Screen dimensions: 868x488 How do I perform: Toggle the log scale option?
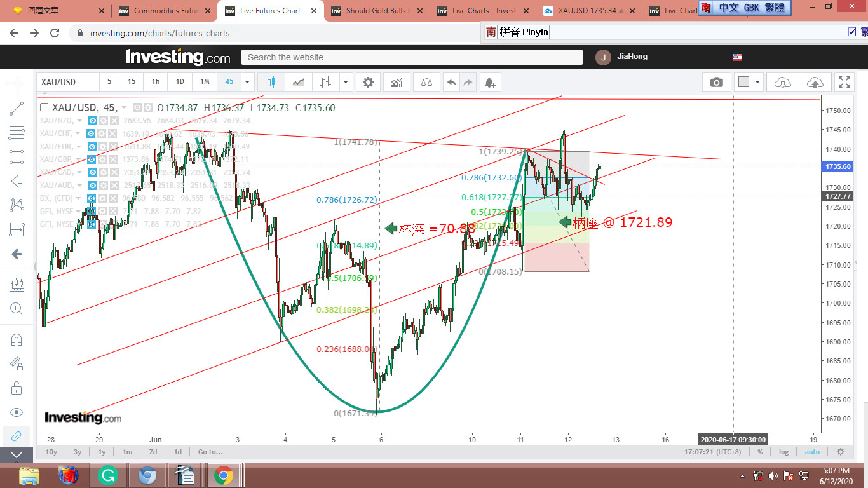(x=784, y=452)
